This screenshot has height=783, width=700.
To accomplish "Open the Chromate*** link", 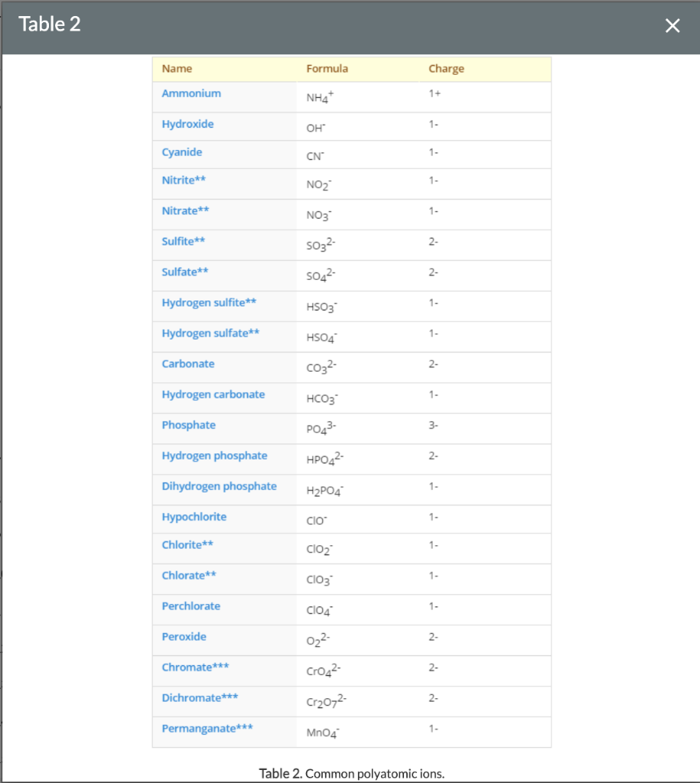I will tap(195, 667).
